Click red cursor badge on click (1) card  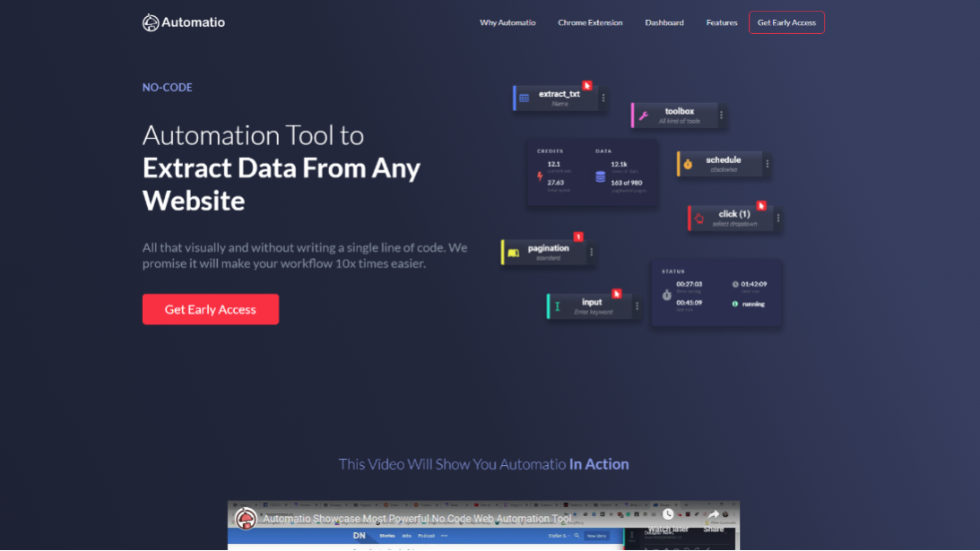[x=761, y=205]
